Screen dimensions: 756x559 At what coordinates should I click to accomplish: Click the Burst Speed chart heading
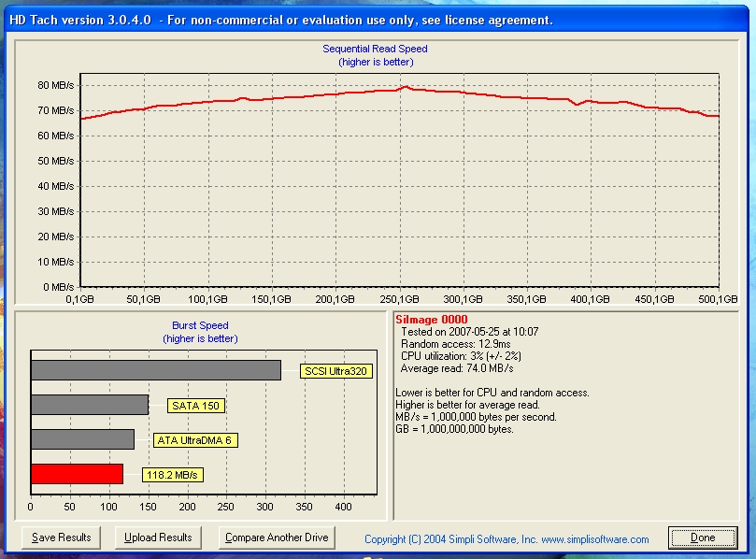point(201,326)
